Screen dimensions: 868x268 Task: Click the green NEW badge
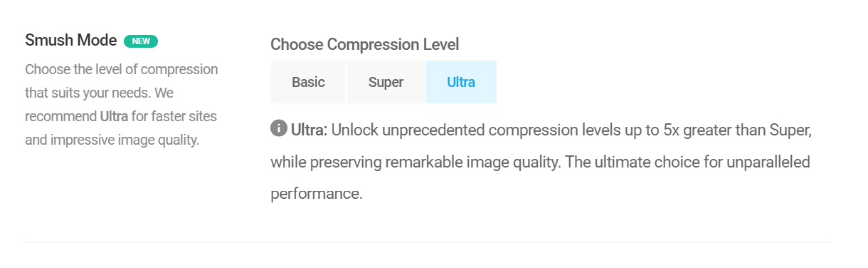pos(141,41)
